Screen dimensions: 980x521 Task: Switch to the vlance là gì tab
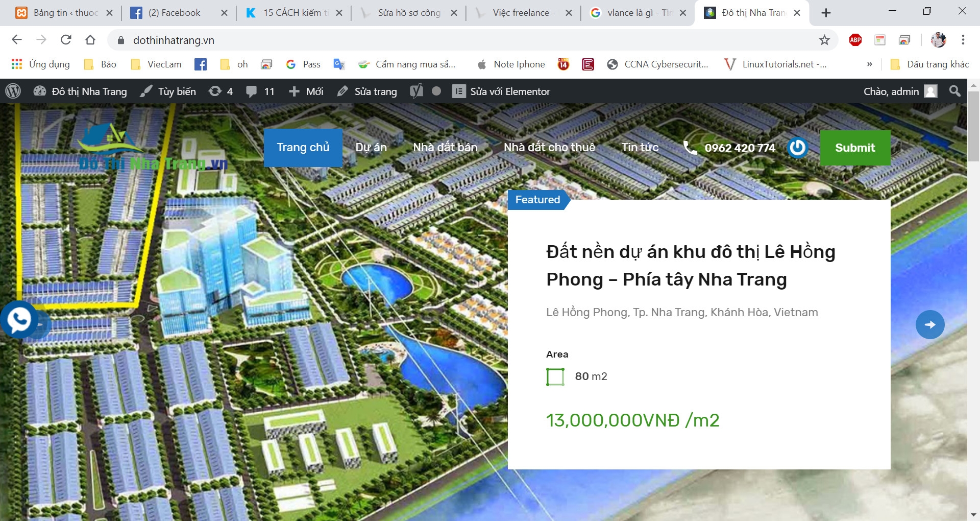(638, 13)
